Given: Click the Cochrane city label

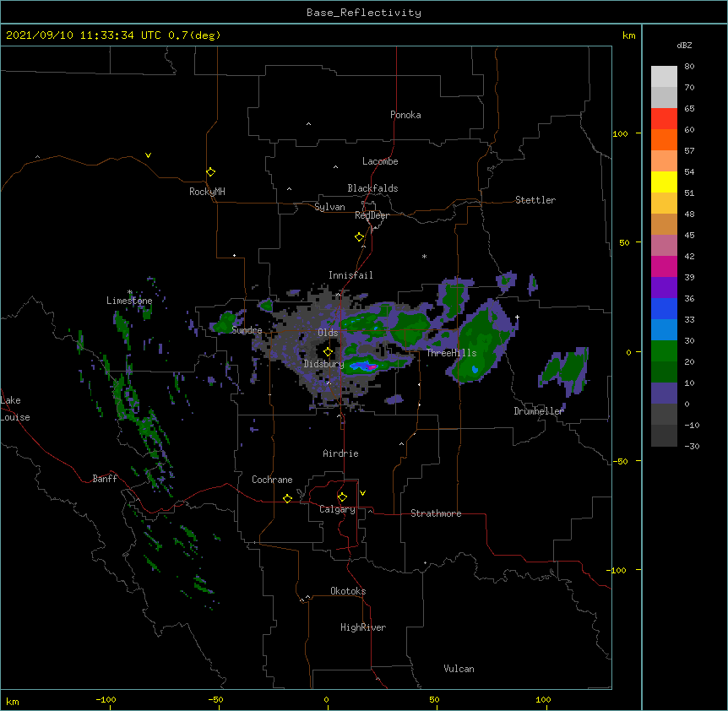Looking at the screenshot, I should pos(272,480).
